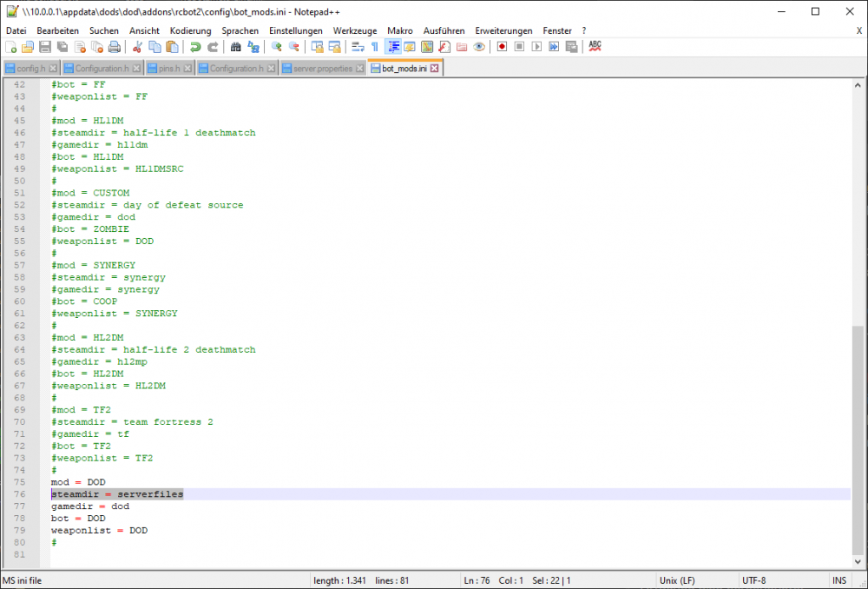Screen dimensions: 868x589
Task: Run the macro multiple times icon
Action: point(554,47)
